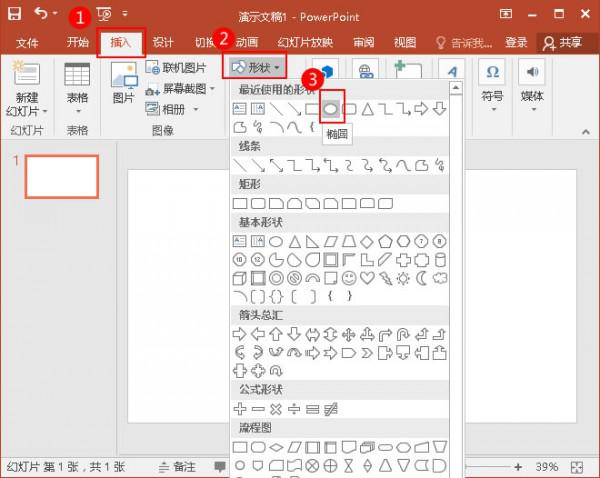The width and height of the screenshot is (600, 478).
Task: Choose the plus sign equation shape
Action: (x=240, y=408)
